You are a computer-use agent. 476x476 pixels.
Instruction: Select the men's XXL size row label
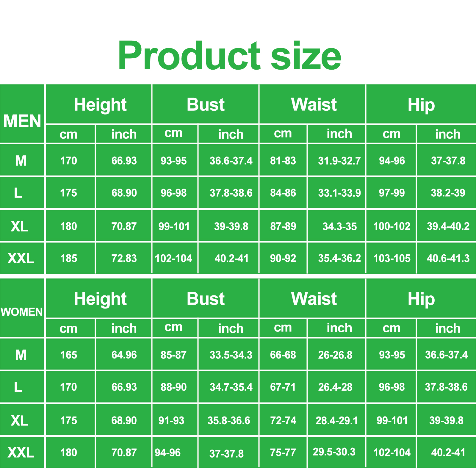click(21, 258)
